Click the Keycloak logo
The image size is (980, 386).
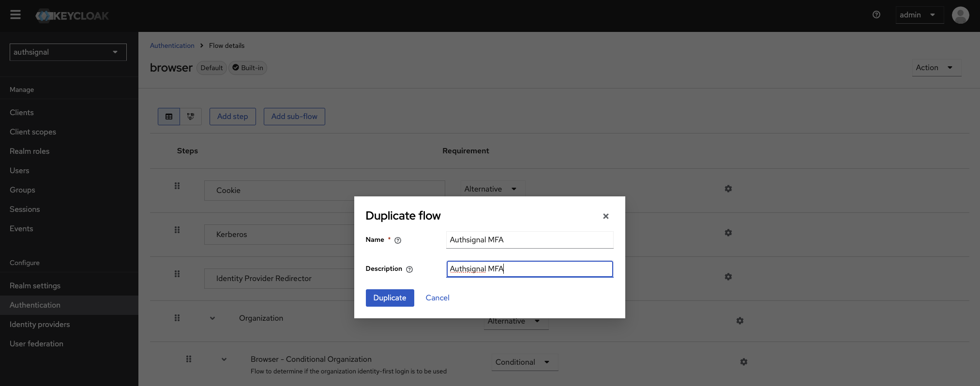coord(72,16)
